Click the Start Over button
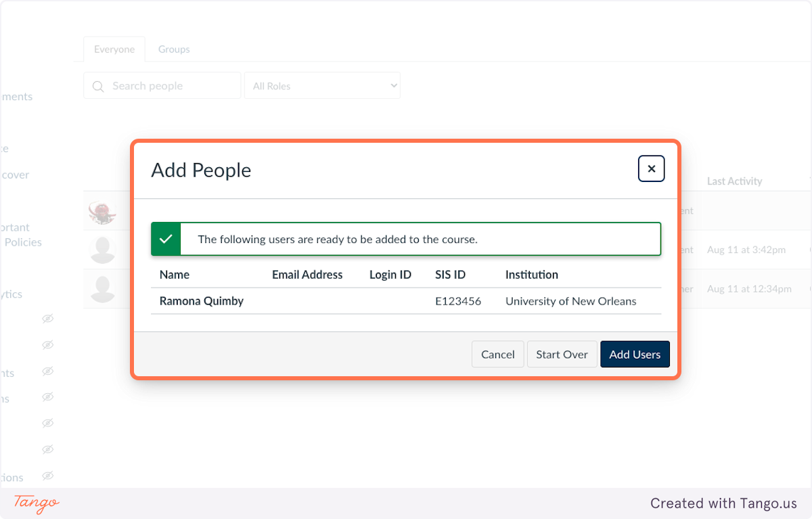The image size is (812, 519). (562, 354)
